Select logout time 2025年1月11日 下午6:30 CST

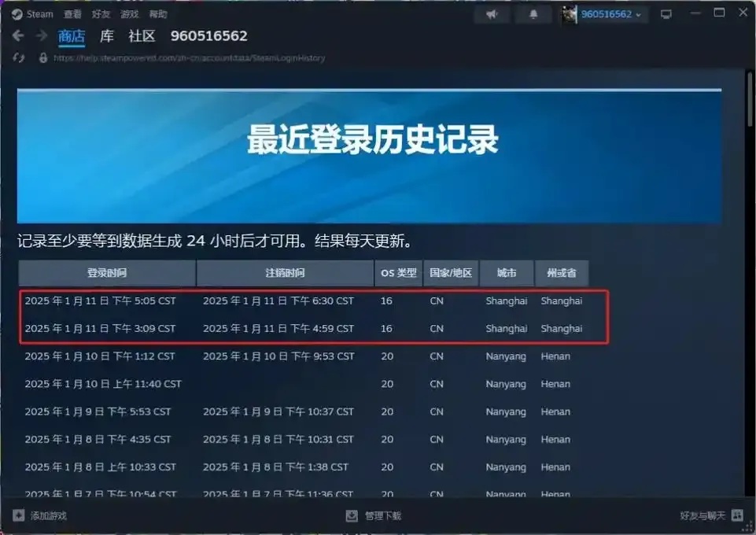click(278, 301)
